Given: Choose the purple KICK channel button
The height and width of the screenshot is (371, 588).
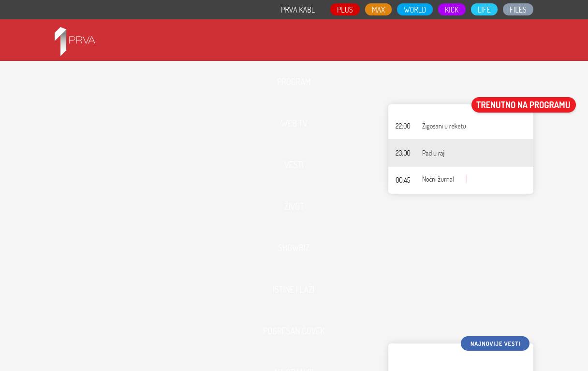Looking at the screenshot, I should pos(451,10).
